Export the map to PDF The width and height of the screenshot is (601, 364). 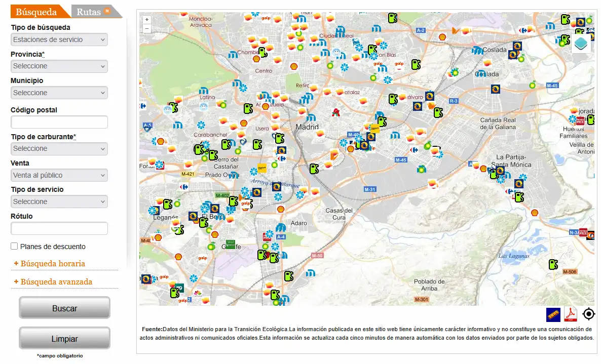click(571, 314)
